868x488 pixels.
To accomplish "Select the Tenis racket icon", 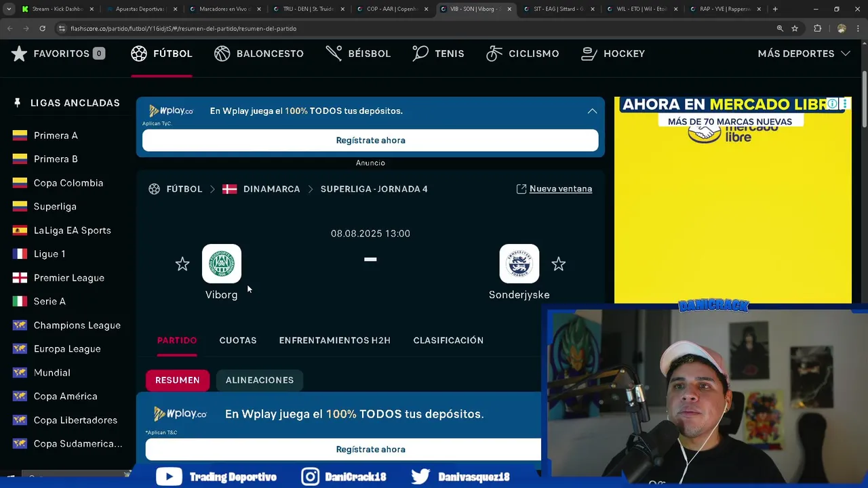I will pos(420,54).
